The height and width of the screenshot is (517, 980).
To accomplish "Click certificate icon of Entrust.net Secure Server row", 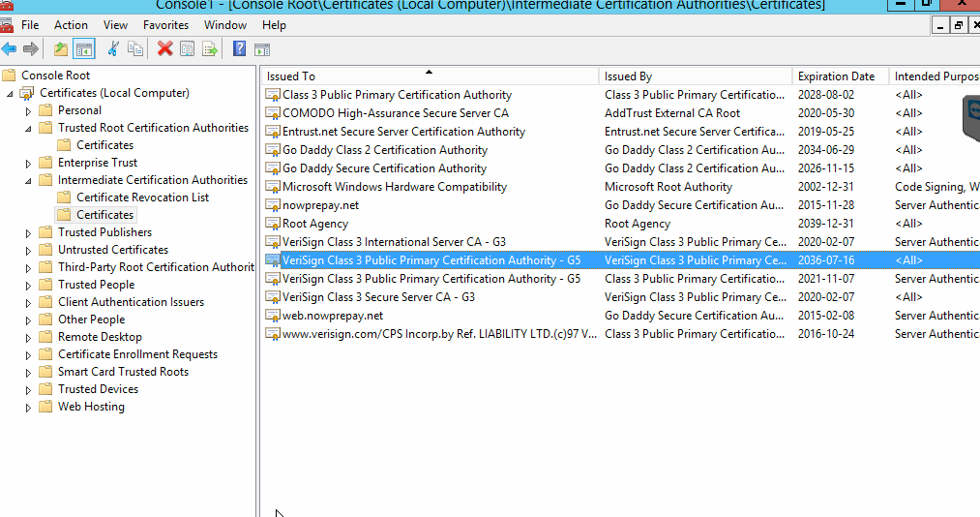I will pyautogui.click(x=273, y=132).
